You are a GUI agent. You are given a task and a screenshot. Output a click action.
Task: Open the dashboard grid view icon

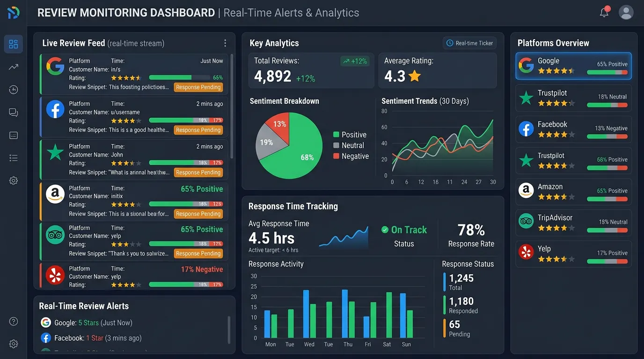point(14,44)
